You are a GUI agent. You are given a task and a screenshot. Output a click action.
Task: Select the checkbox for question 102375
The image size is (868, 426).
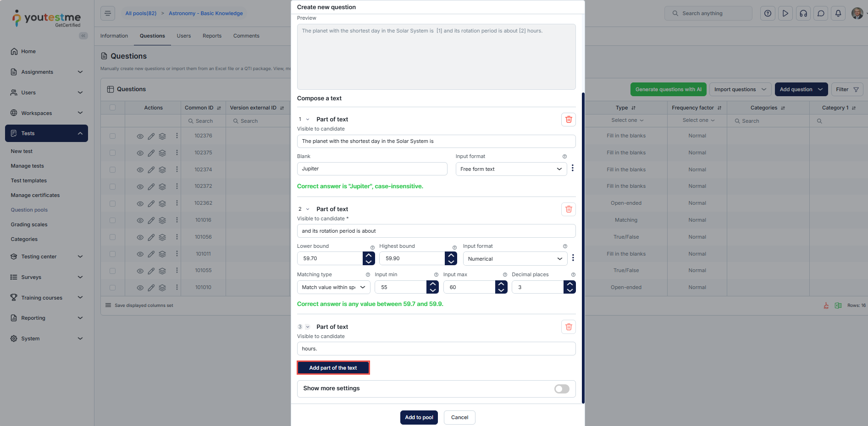pyautogui.click(x=113, y=153)
